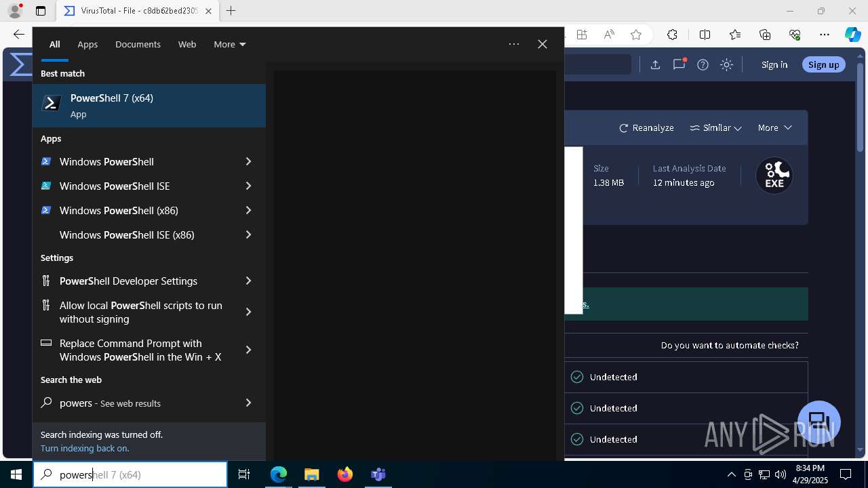
Task: Open the More filters dropdown in search
Action: coord(230,44)
